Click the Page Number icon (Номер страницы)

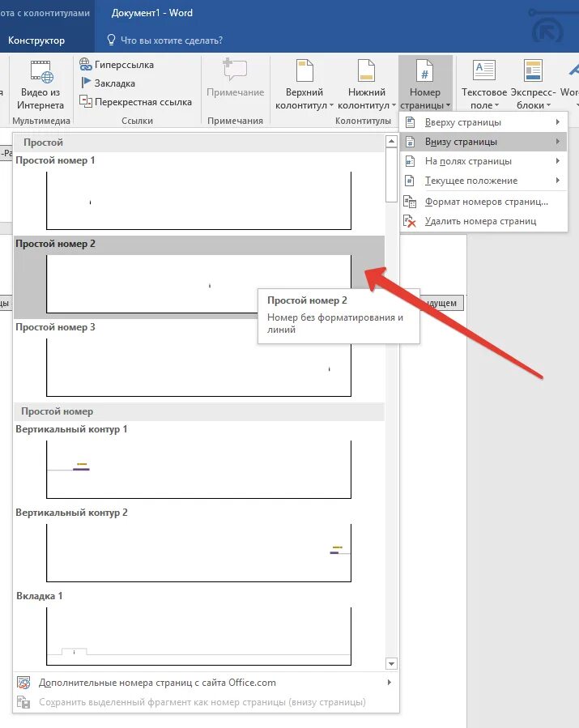click(x=425, y=70)
